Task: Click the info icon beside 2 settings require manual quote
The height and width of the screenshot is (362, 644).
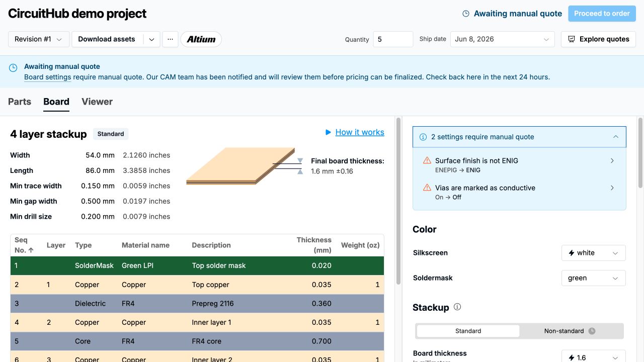Action: [x=423, y=137]
